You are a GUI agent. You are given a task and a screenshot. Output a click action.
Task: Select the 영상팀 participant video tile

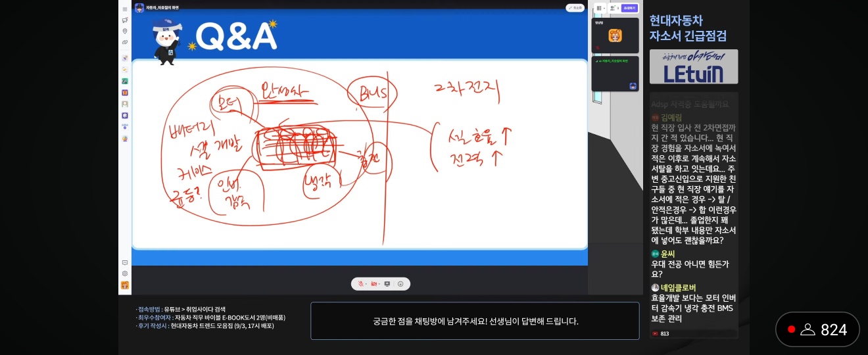click(x=615, y=35)
